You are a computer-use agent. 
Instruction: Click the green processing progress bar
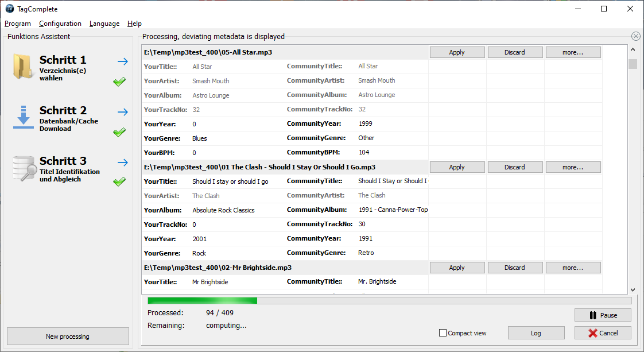(x=202, y=301)
